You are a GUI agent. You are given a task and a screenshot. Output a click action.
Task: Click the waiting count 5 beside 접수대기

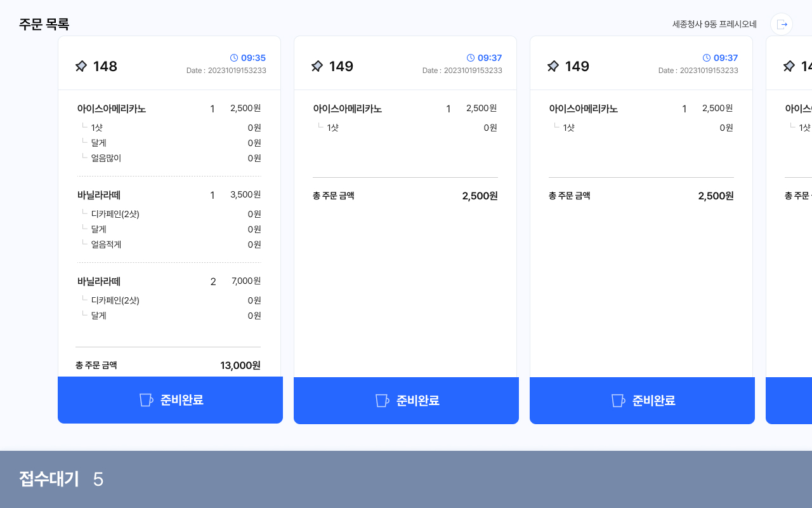click(98, 479)
